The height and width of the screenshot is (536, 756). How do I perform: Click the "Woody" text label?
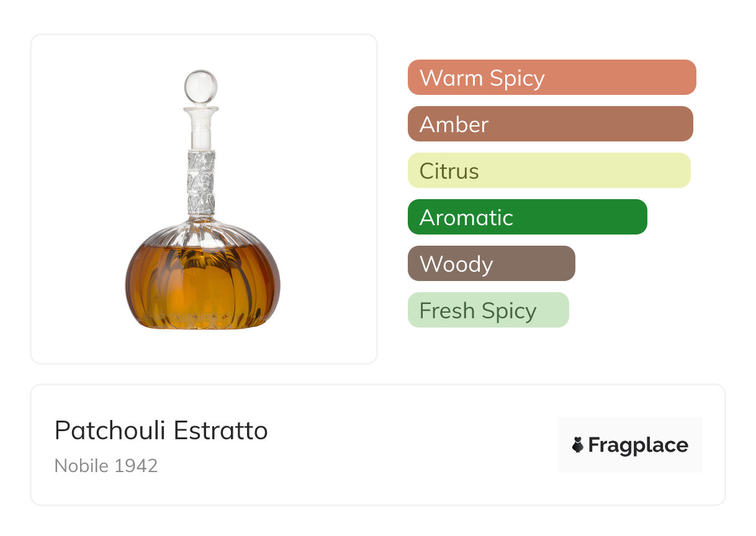[456, 264]
